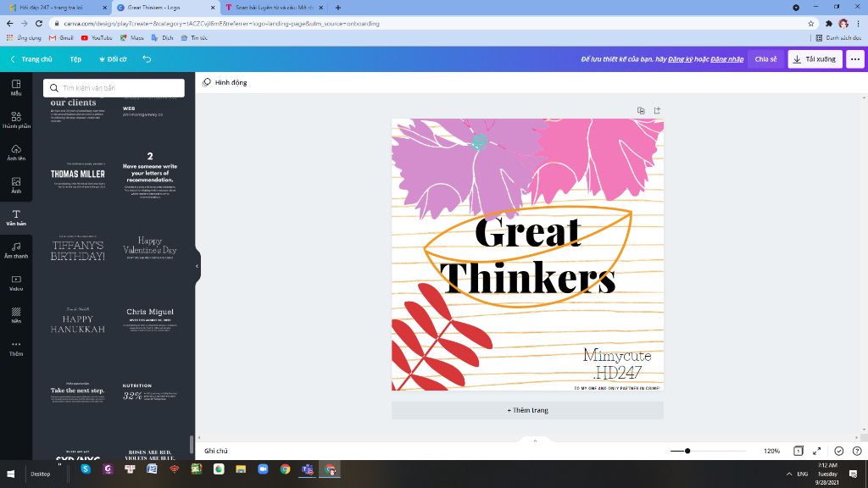Open a new browser tab

[x=337, y=8]
